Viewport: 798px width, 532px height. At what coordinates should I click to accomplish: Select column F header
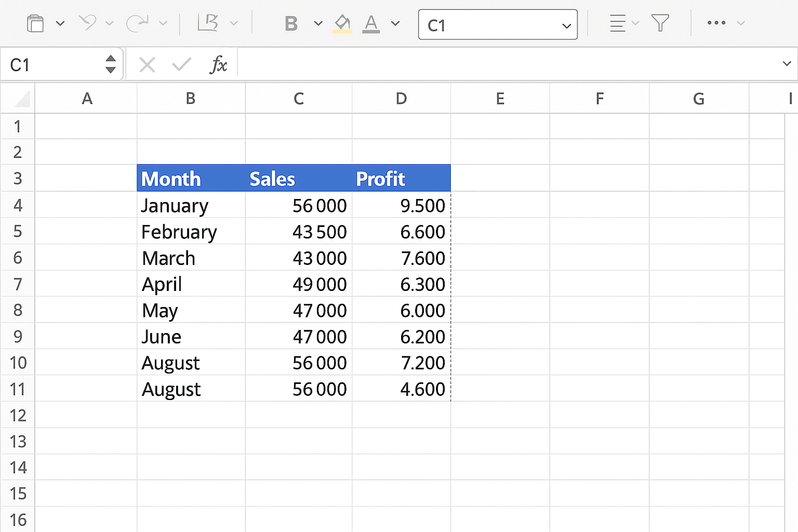[600, 98]
